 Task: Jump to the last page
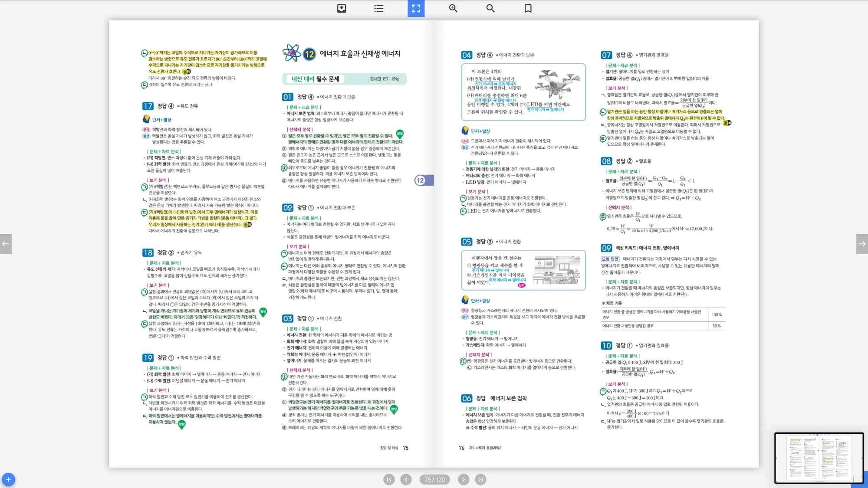tap(480, 479)
